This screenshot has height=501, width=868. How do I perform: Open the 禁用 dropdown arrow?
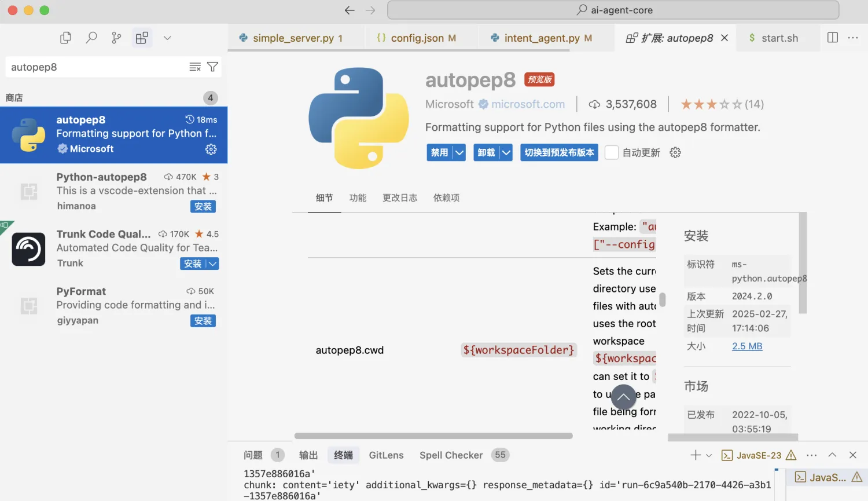tap(459, 153)
